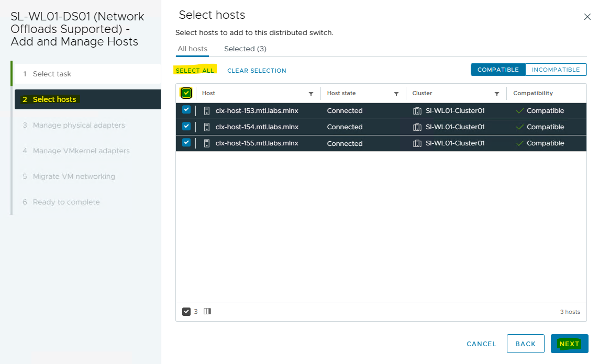Open the Selected (3) tab

pos(245,49)
